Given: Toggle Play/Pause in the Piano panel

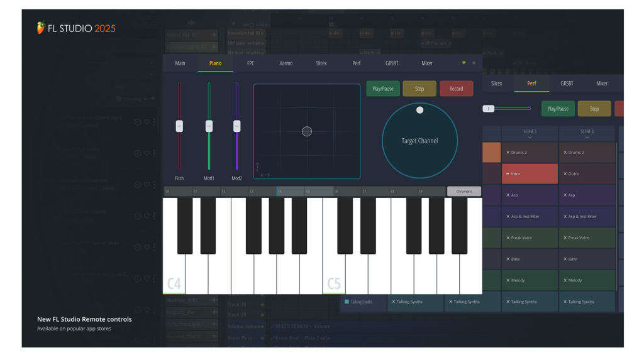Looking at the screenshot, I should [383, 89].
